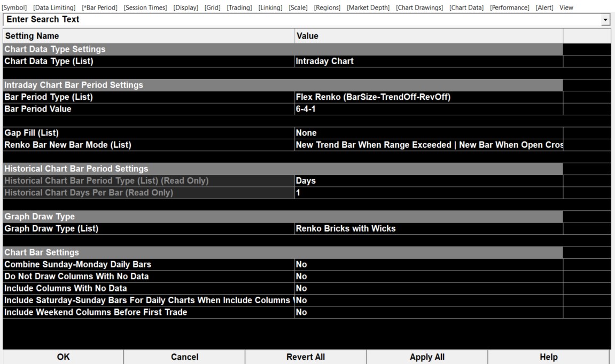The height and width of the screenshot is (364, 615).
Task: Toggle Include Saturday-Sunday Bars value No
Action: click(429, 300)
